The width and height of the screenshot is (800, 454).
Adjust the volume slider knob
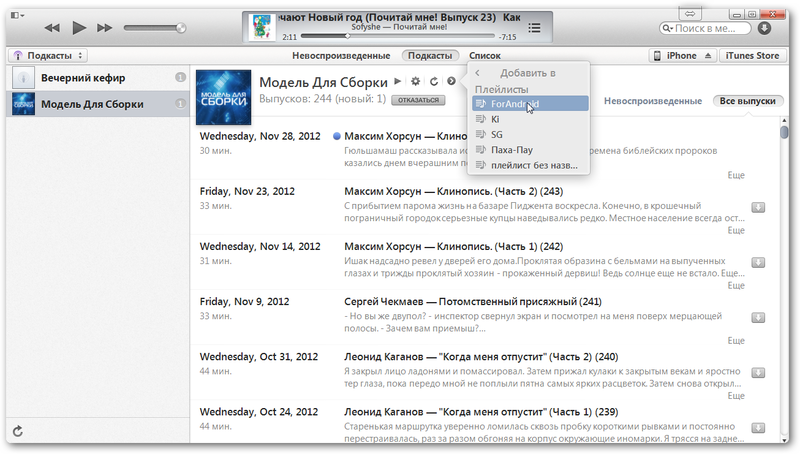pyautogui.click(x=181, y=28)
